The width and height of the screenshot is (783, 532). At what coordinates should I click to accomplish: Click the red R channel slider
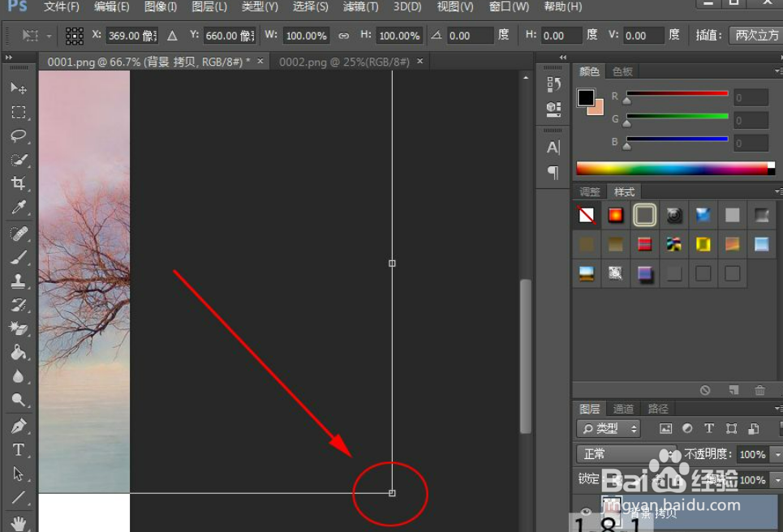click(x=677, y=94)
